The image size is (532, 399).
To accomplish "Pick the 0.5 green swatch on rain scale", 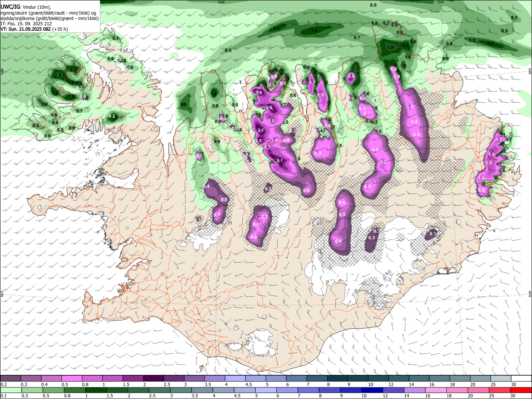I will pos(53,390).
